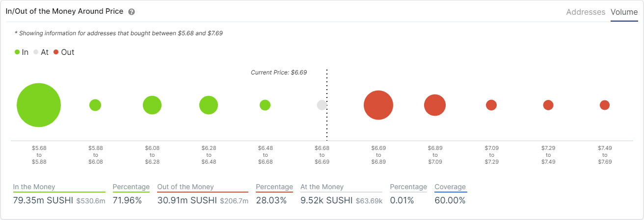Click red bubble for $7.29 to $7.49
The height and width of the screenshot is (220, 644).
coord(548,105)
